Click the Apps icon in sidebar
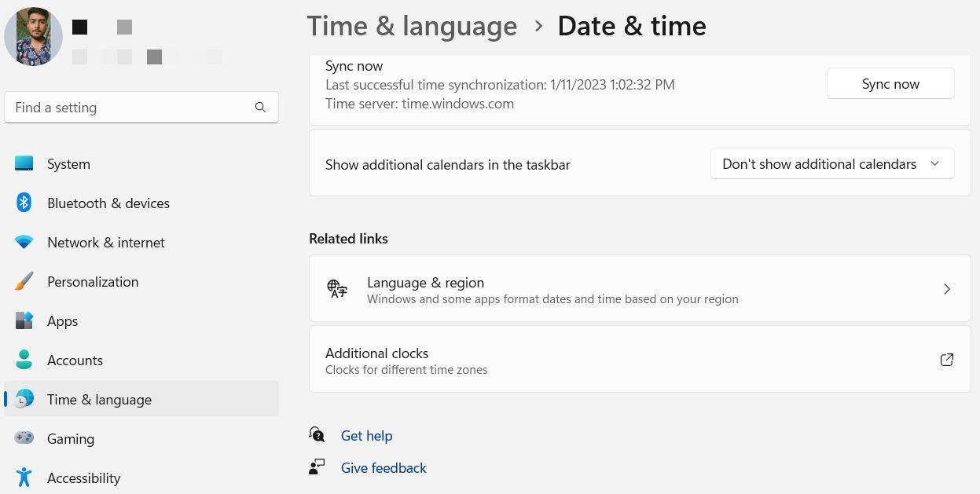This screenshot has height=494, width=980. 24,321
